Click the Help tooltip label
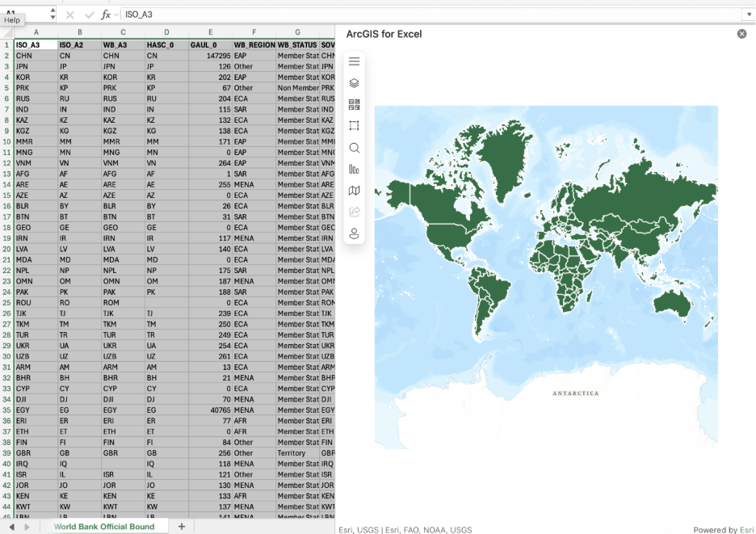 coord(12,19)
